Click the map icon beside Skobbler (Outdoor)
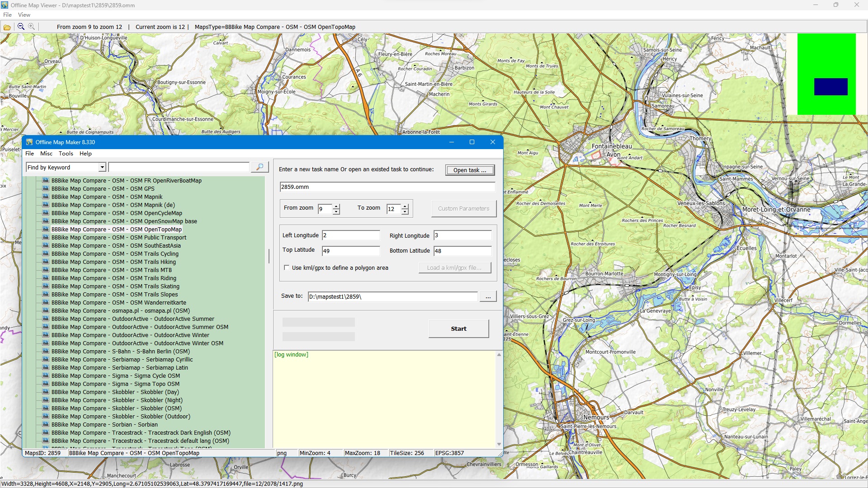This screenshot has height=488, width=868. click(x=46, y=416)
